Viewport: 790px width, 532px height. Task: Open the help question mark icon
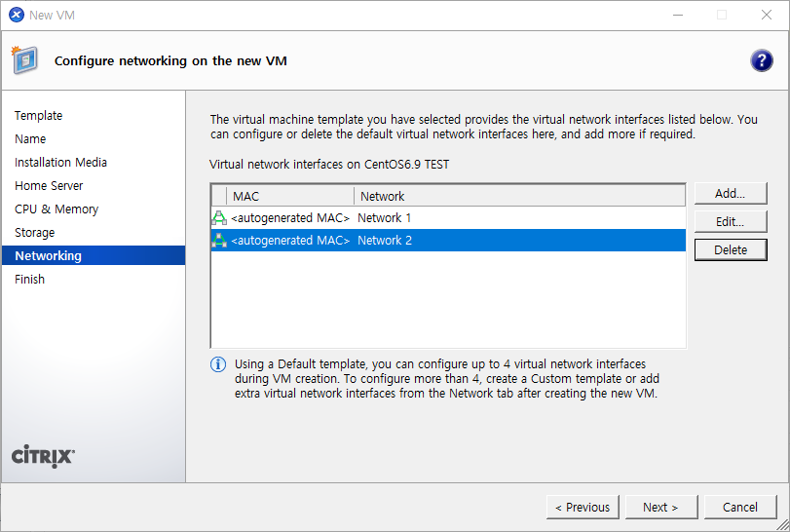tap(762, 61)
